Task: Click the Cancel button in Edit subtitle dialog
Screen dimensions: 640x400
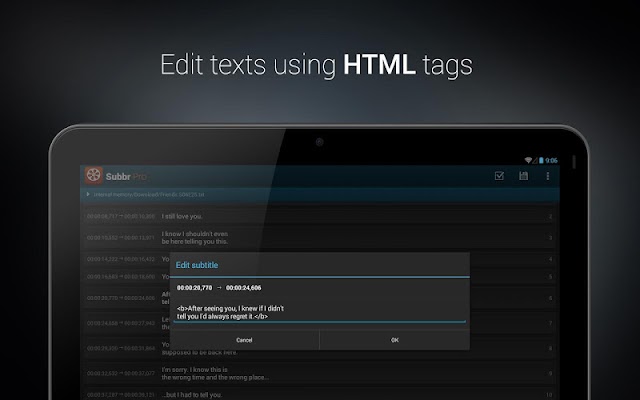Action: click(244, 340)
